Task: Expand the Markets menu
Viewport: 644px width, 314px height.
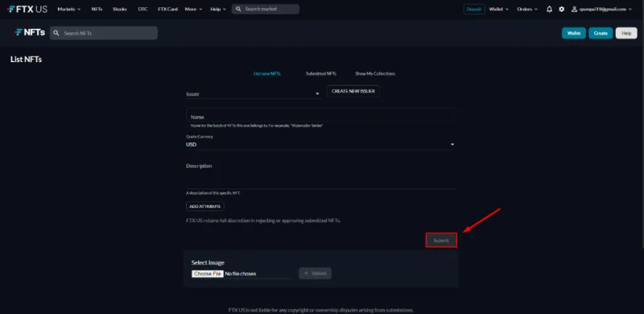Action: [69, 9]
